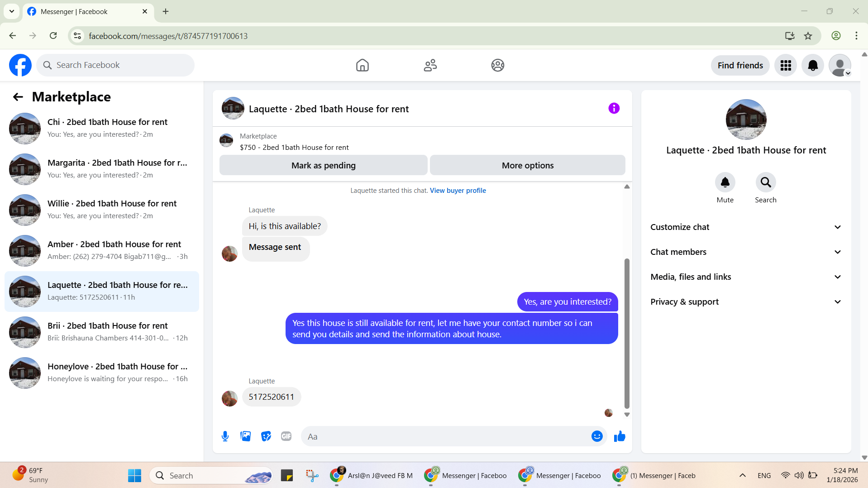This screenshot has height=488, width=868.
Task: Open a new browser tab
Action: tap(166, 11)
